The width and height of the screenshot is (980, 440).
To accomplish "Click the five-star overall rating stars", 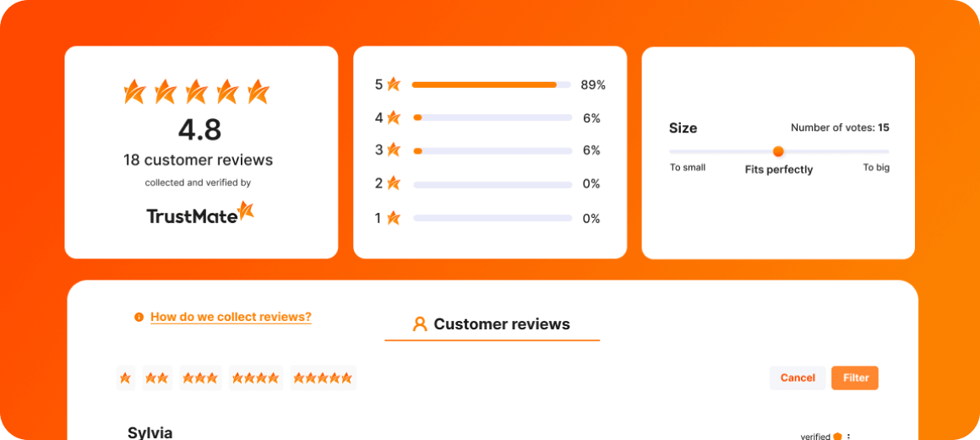I will tap(196, 91).
